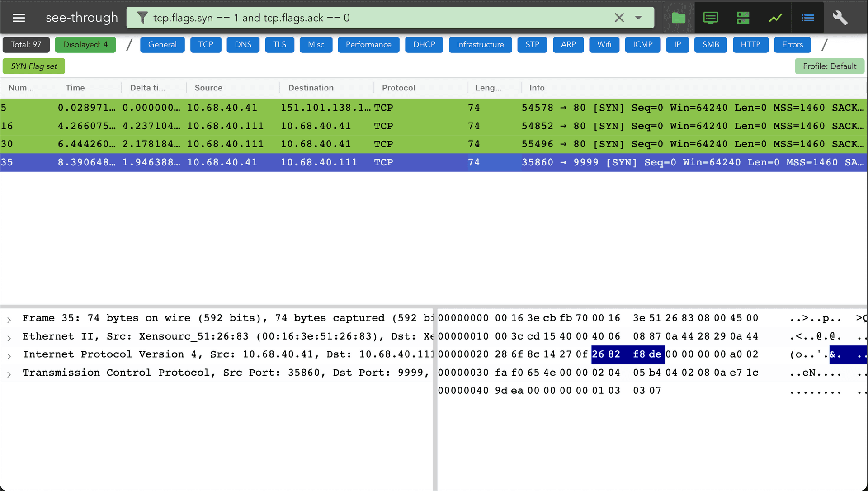Select the blue list view icon

807,18
